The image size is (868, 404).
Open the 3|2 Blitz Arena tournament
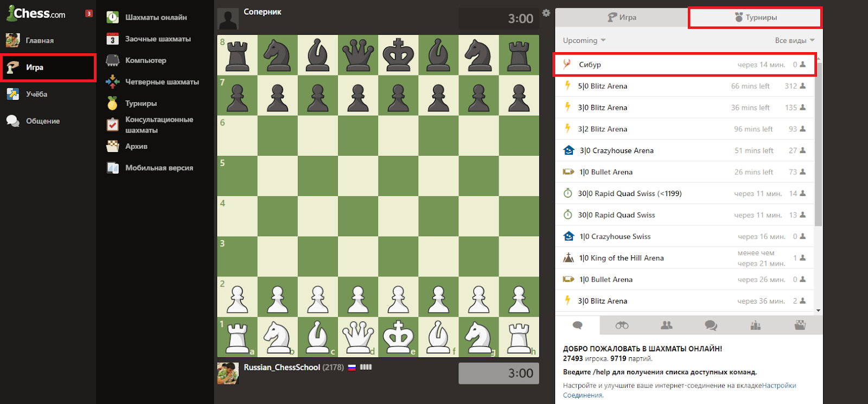685,129
